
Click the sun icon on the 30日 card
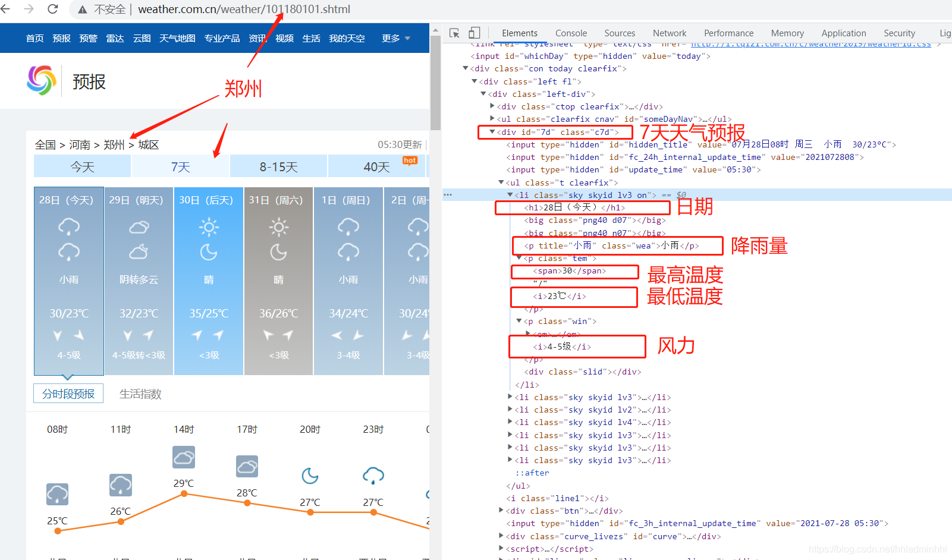[209, 227]
